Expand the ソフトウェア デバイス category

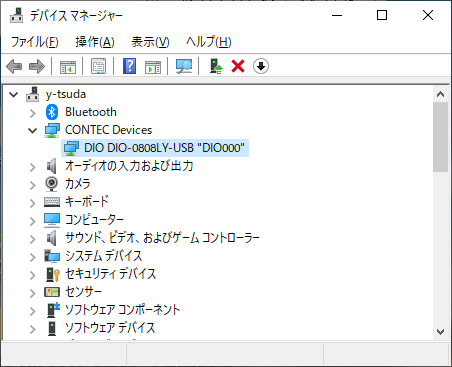33,329
